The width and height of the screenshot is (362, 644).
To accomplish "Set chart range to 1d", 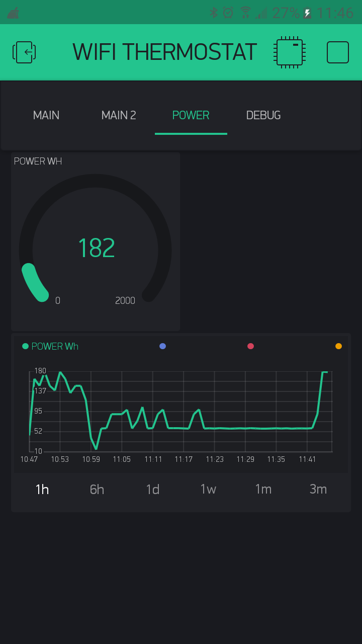I will pos(152,489).
